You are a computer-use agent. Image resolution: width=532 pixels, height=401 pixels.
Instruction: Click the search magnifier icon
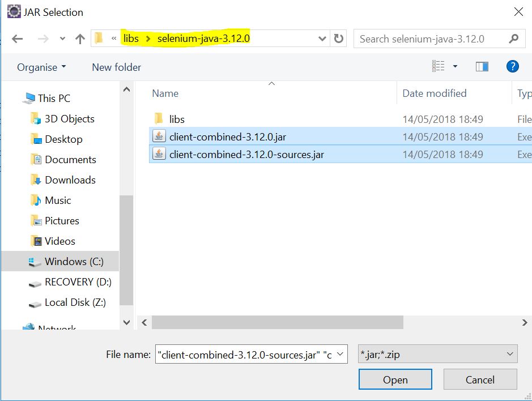click(513, 39)
